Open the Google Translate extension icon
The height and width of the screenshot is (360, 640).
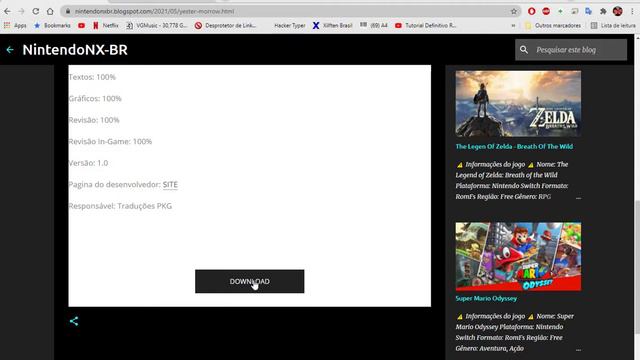point(589,11)
